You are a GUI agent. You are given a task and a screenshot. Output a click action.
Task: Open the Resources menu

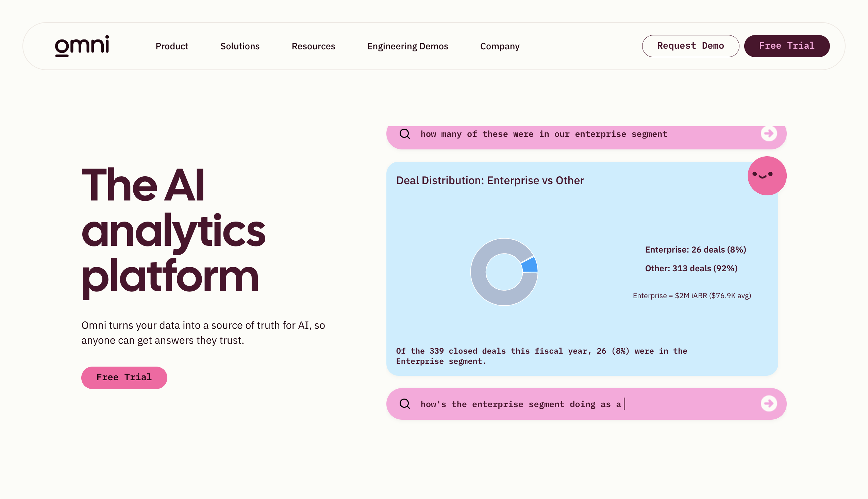pyautogui.click(x=313, y=46)
